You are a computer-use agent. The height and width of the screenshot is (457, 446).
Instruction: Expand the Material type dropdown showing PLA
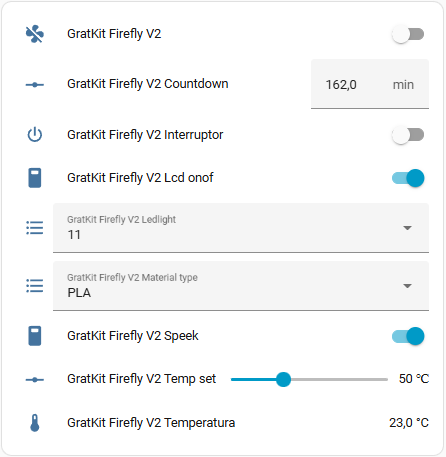click(x=241, y=286)
